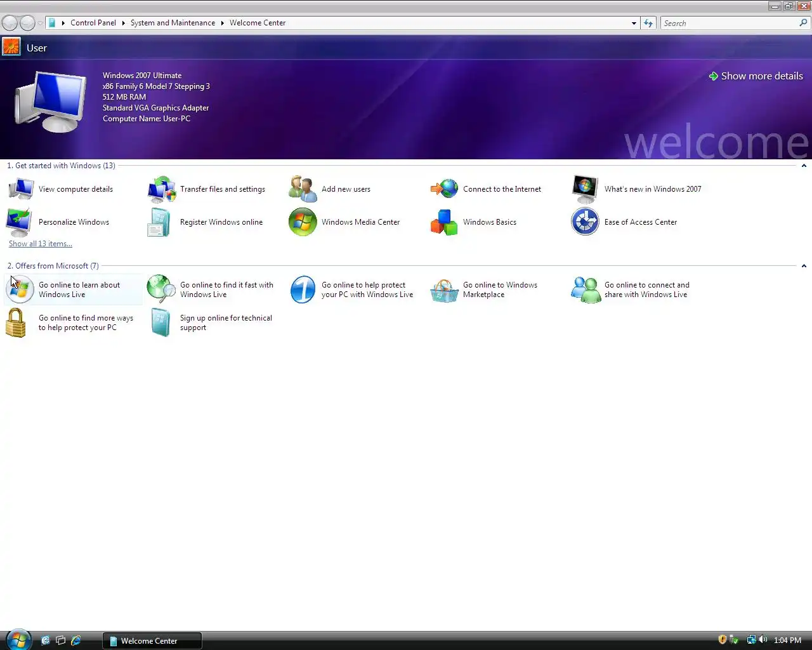Expand the Control Panel breadcrumb arrow
This screenshot has height=650, width=812.
click(x=123, y=23)
